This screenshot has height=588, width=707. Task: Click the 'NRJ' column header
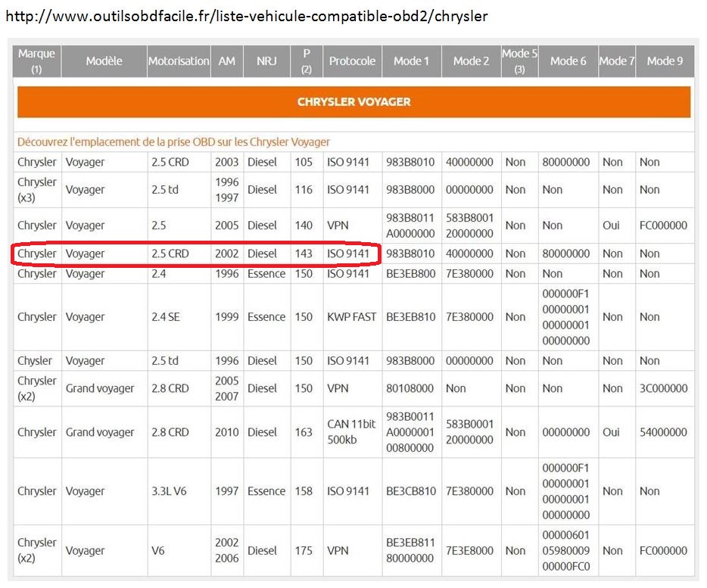click(267, 61)
